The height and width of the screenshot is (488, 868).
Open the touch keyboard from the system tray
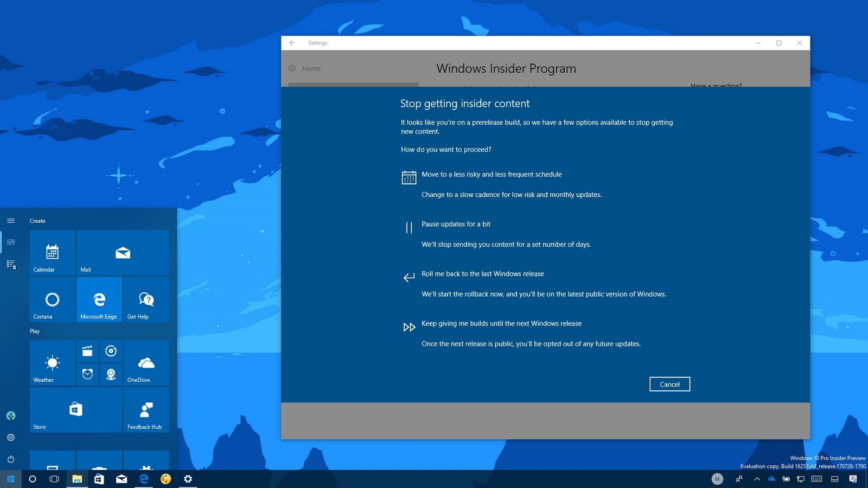point(816,479)
